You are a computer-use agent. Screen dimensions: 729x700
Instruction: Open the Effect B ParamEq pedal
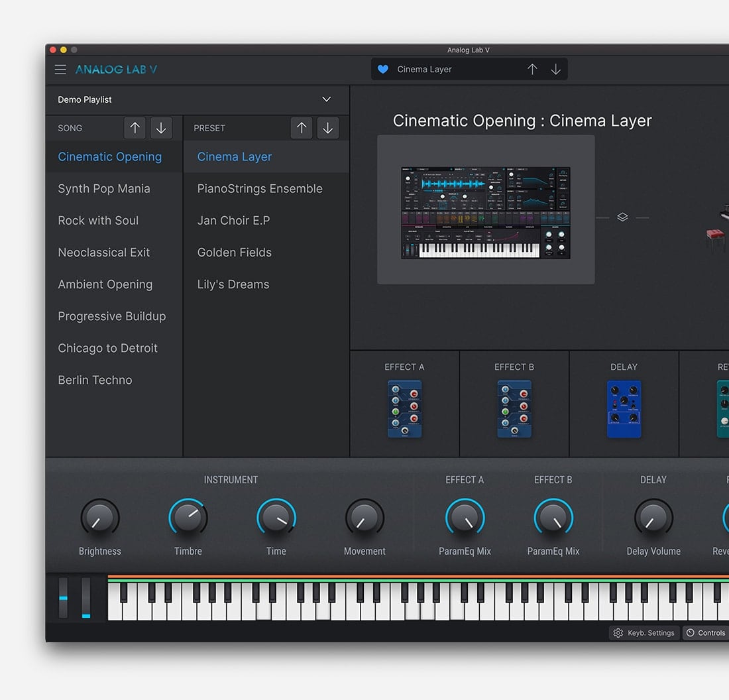[x=514, y=409]
